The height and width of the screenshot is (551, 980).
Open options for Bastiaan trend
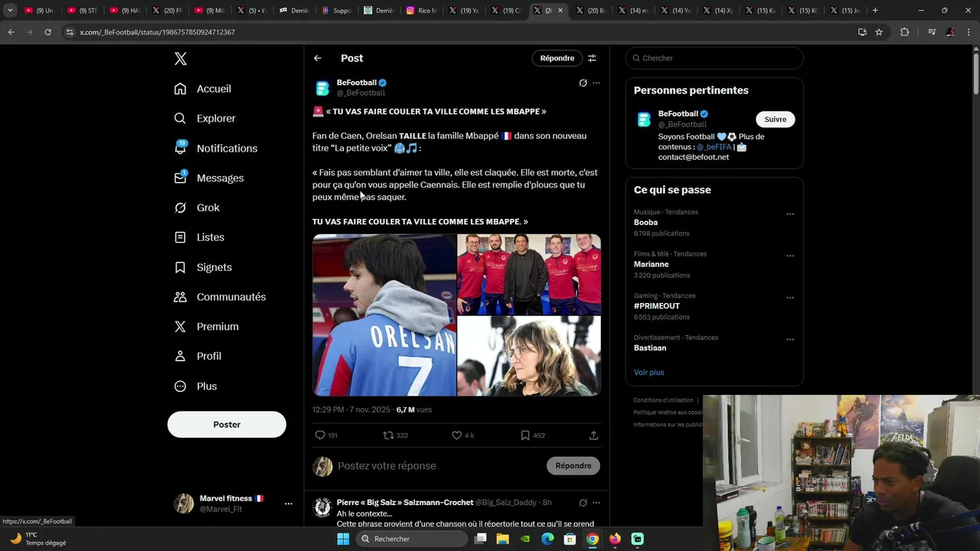click(790, 340)
